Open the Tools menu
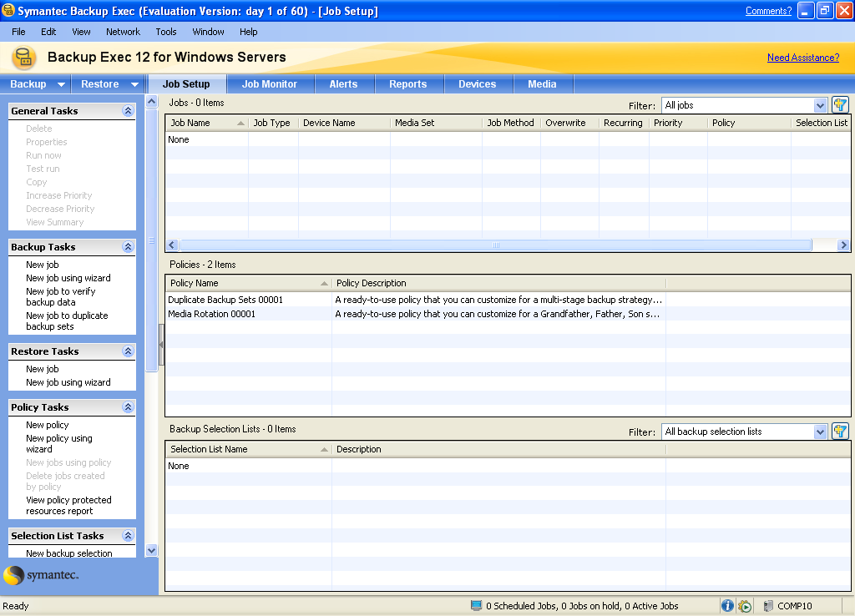 tap(165, 32)
